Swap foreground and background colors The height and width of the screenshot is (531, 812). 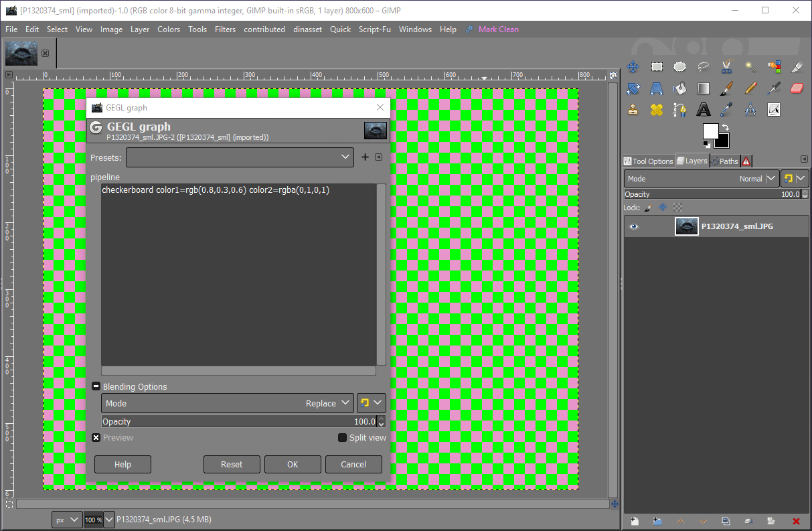(725, 127)
